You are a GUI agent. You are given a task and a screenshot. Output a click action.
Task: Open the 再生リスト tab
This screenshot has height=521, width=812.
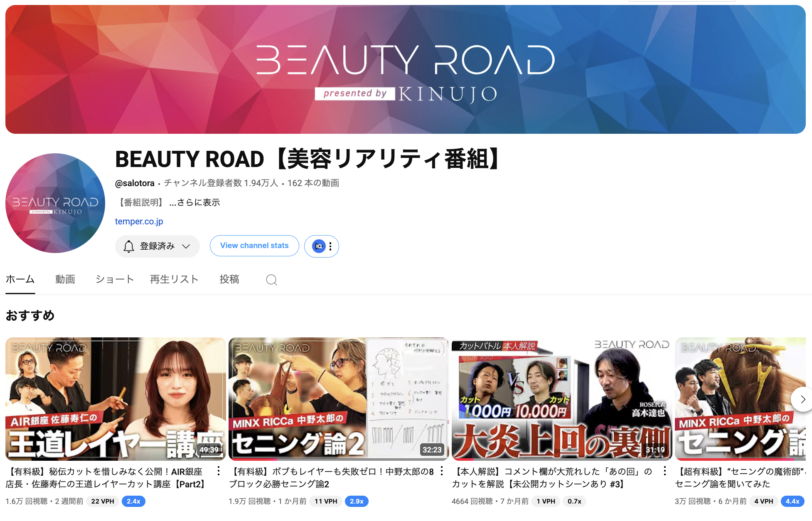175,279
